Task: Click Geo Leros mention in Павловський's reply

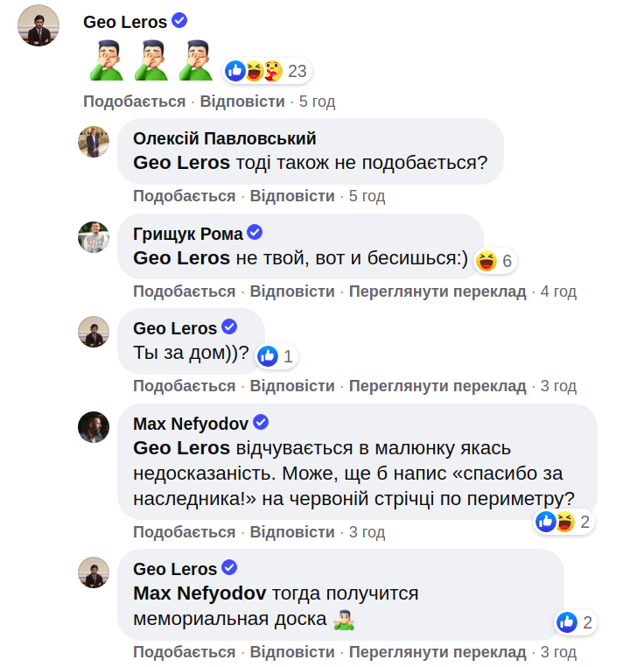Action: (181, 163)
